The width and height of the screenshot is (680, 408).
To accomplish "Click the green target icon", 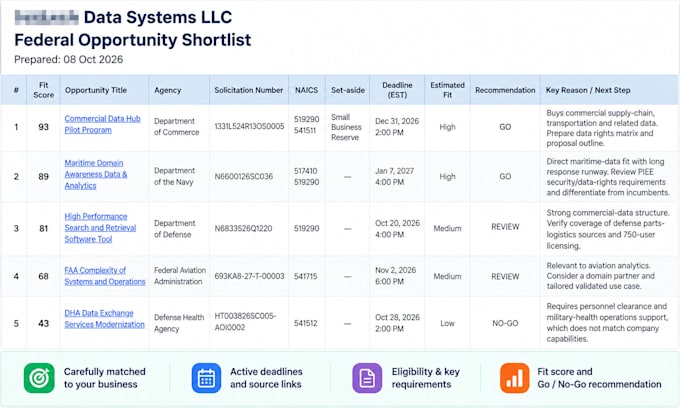I will point(39,378).
